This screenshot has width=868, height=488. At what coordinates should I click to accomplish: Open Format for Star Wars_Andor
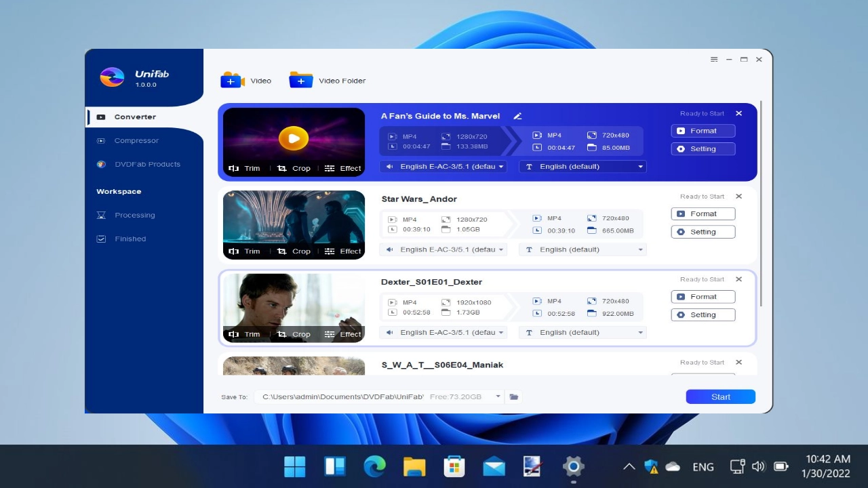[703, 213]
